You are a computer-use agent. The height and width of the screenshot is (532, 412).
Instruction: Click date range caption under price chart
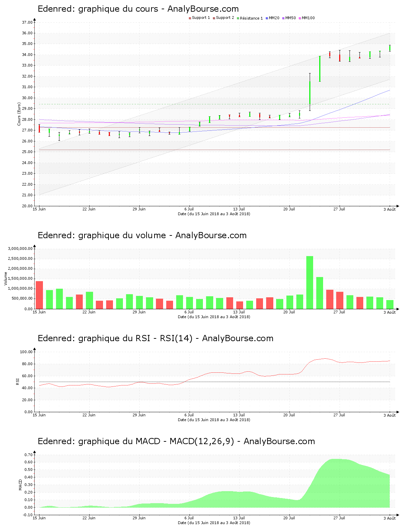click(214, 214)
